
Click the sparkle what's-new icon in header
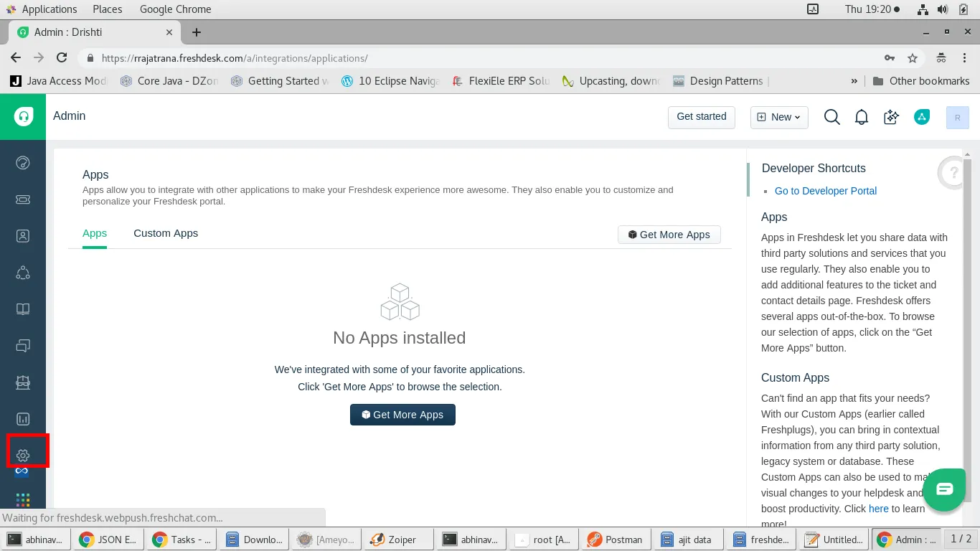pos(892,117)
